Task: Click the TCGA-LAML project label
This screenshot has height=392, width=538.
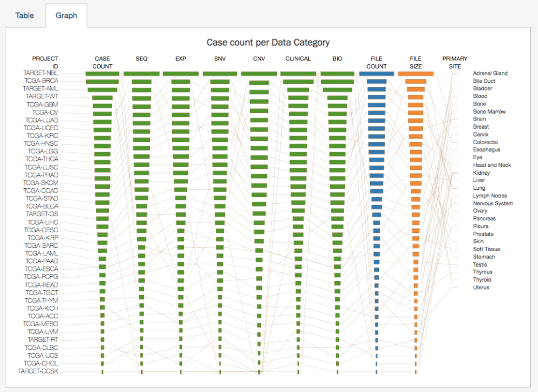Action: pyautogui.click(x=42, y=253)
